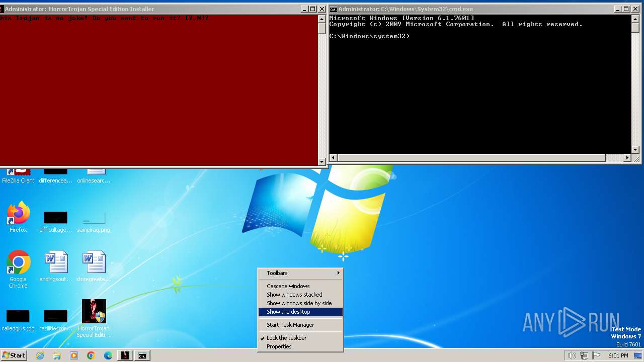Click the C:\Windows\system32> prompt line
Viewport: 644px width, 362px height.
(x=370, y=36)
